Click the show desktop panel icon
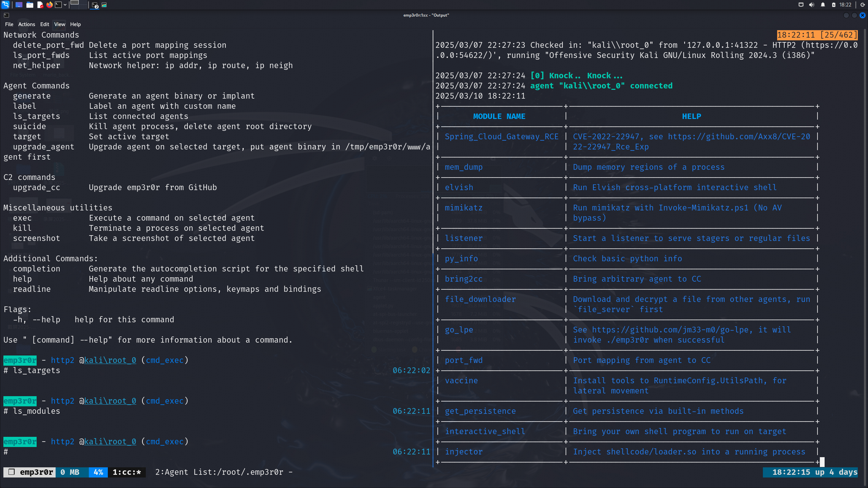The width and height of the screenshot is (868, 488). (19, 5)
